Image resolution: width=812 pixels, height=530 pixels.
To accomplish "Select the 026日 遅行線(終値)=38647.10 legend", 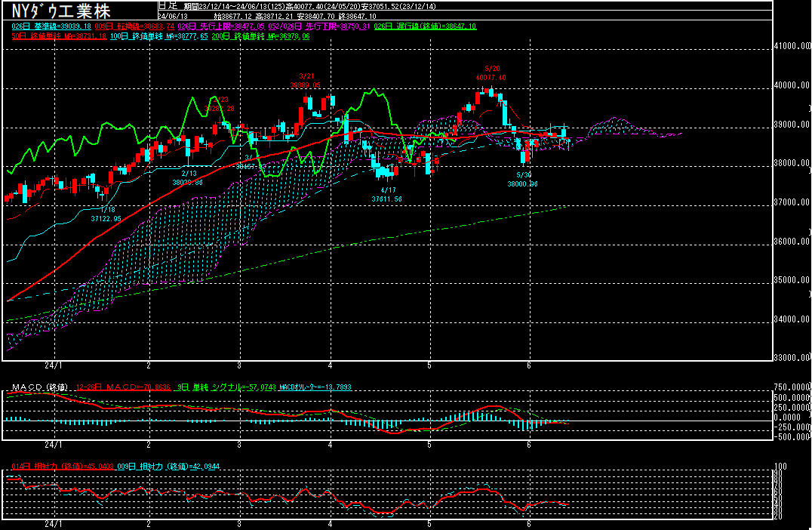I will pos(425,26).
